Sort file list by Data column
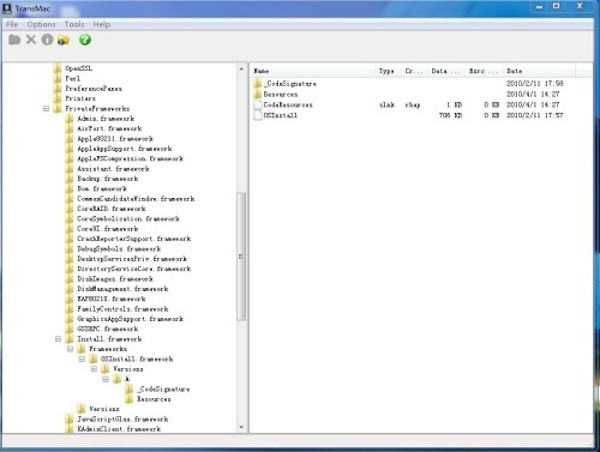The height and width of the screenshot is (452, 600). (447, 71)
